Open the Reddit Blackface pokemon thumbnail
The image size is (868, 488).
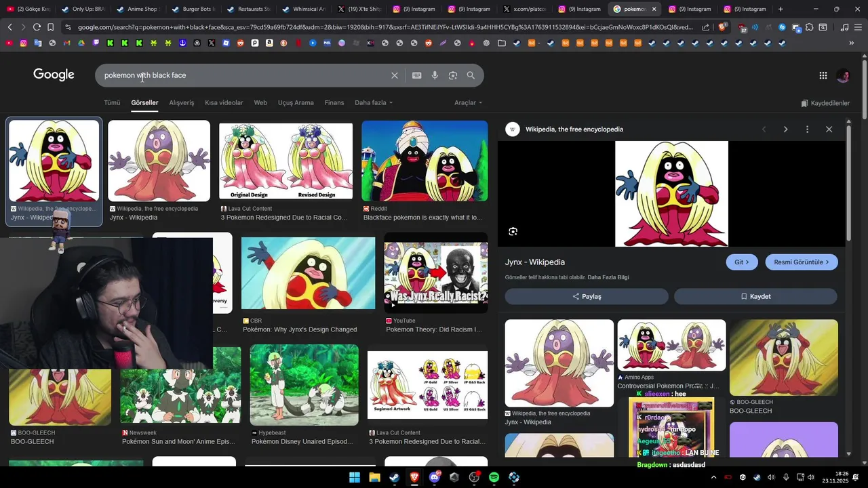point(425,161)
